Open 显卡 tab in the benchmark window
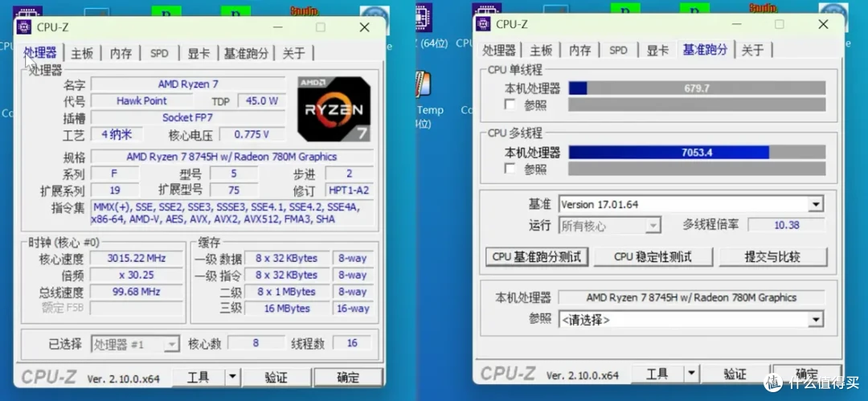This screenshot has height=401, width=868. coord(657,51)
